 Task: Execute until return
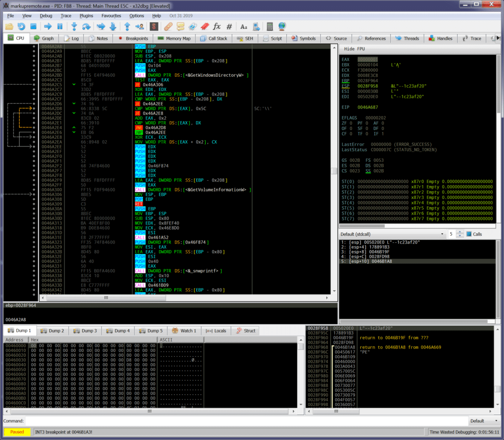point(127,26)
